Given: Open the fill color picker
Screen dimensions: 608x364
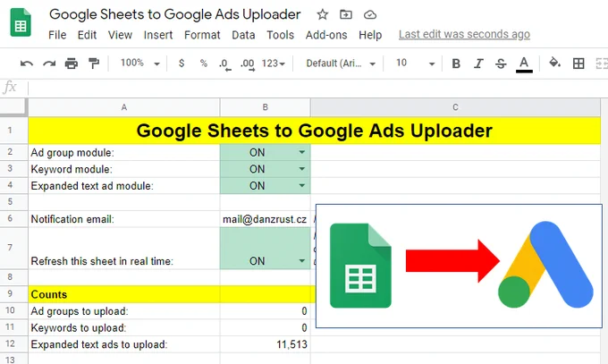Looking at the screenshot, I should 554,63.
